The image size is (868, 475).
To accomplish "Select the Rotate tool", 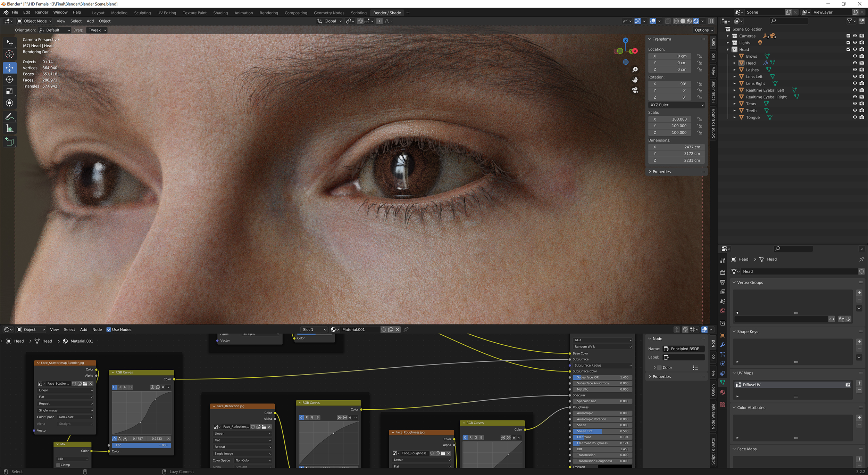I will tap(10, 80).
